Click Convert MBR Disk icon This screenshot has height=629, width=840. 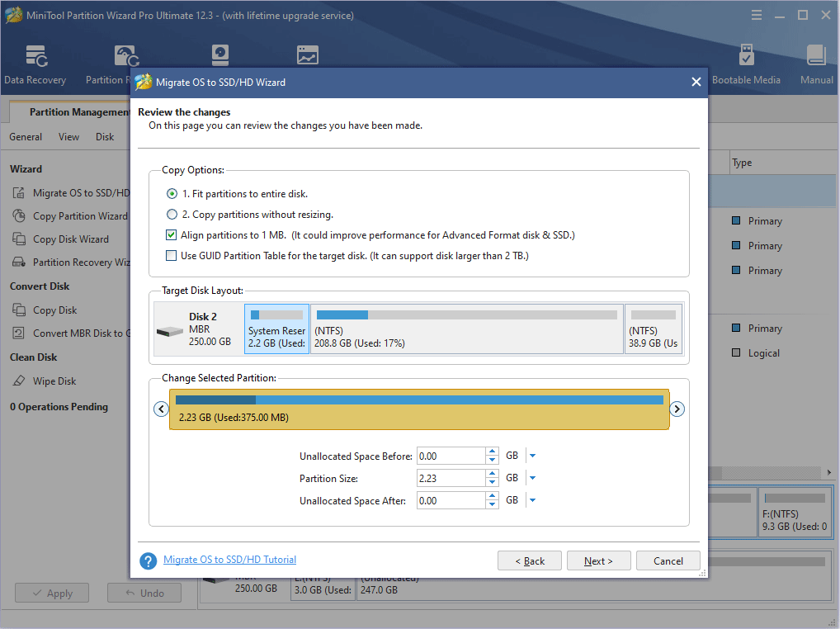coord(19,333)
